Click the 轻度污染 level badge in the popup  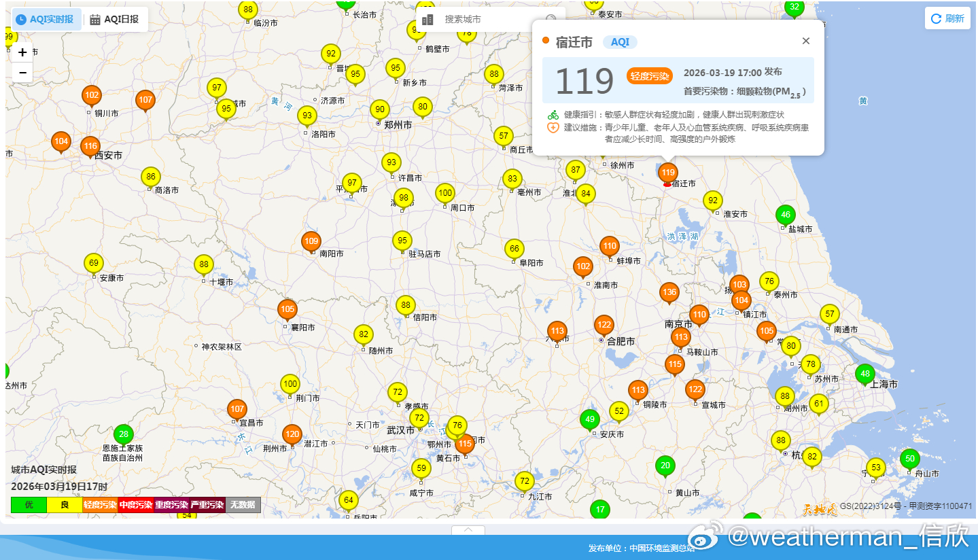(x=649, y=75)
